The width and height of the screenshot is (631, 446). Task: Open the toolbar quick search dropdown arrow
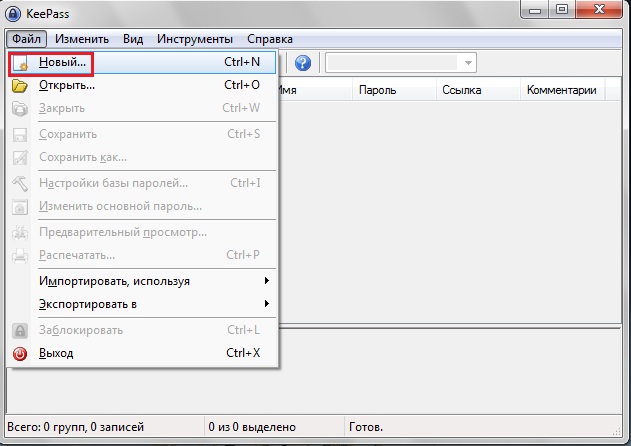[x=467, y=63]
